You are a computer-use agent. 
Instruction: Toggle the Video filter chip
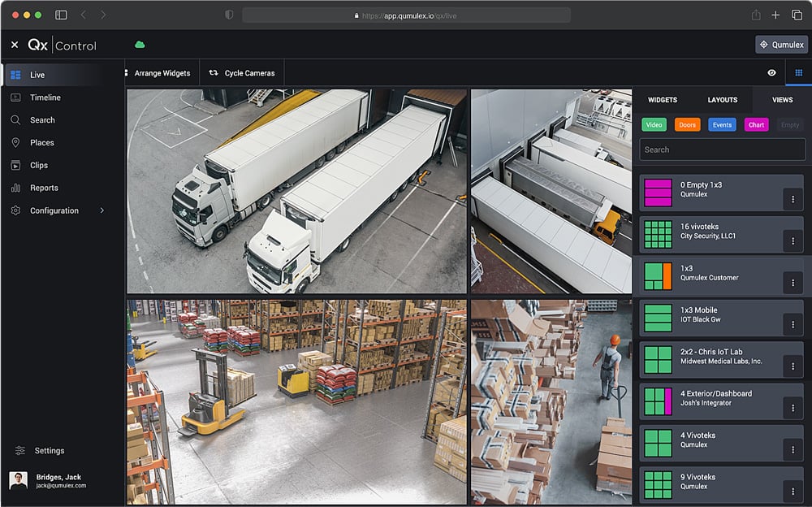tap(654, 124)
